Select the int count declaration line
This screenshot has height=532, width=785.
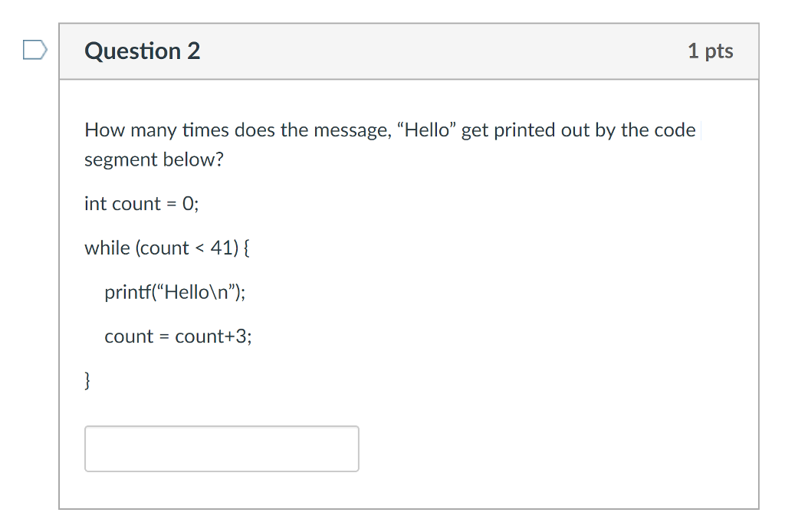[140, 203]
